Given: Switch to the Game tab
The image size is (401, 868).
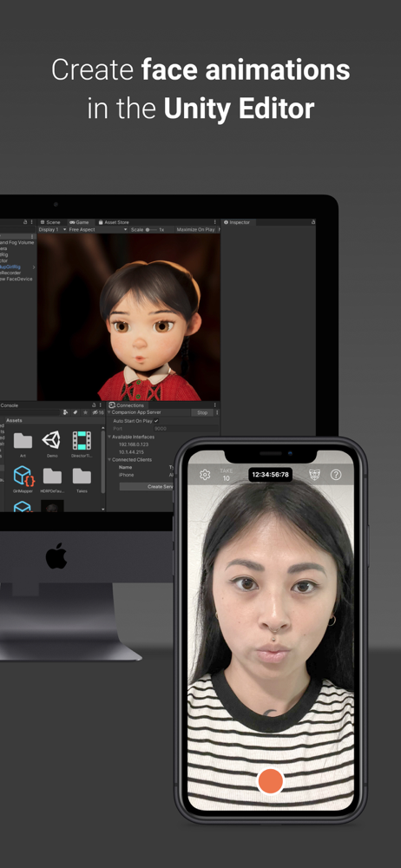Looking at the screenshot, I should [x=79, y=222].
